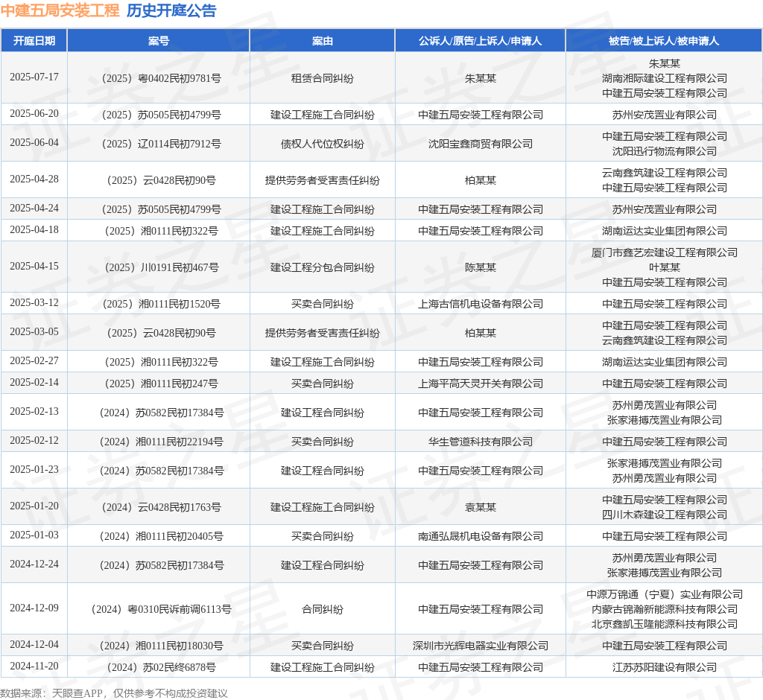Click plaintiff 陈某某
763x700 pixels.
click(x=481, y=267)
